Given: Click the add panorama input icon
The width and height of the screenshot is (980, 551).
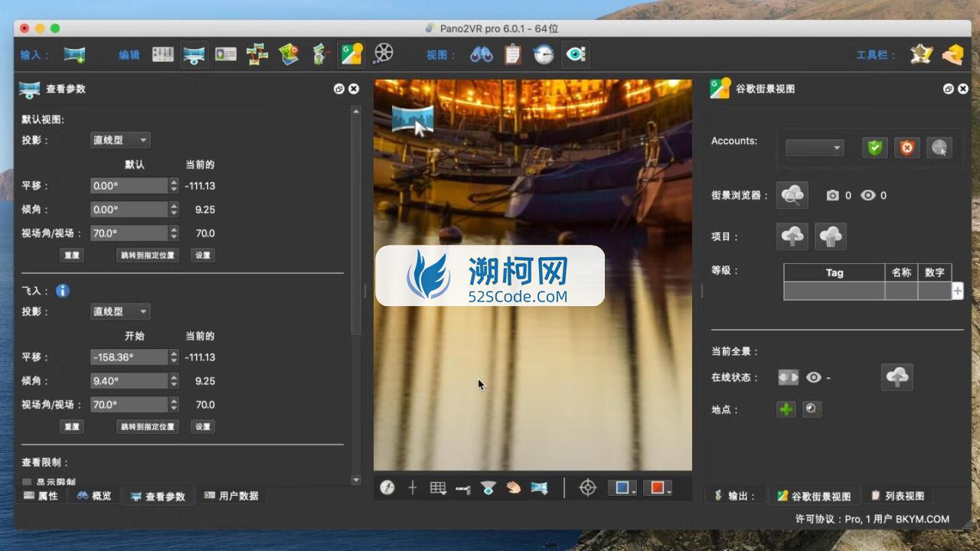Looking at the screenshot, I should (x=74, y=54).
